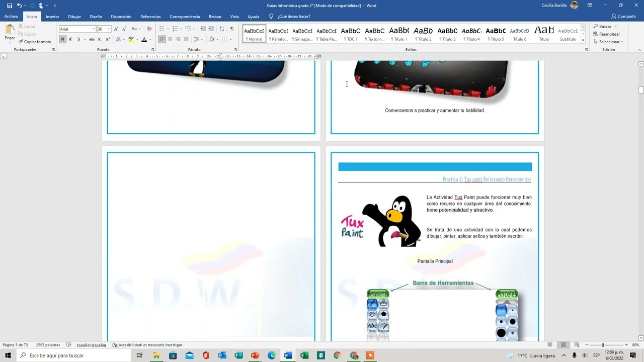Toggle show paragraph marks ¶
644x362 pixels.
[232, 29]
